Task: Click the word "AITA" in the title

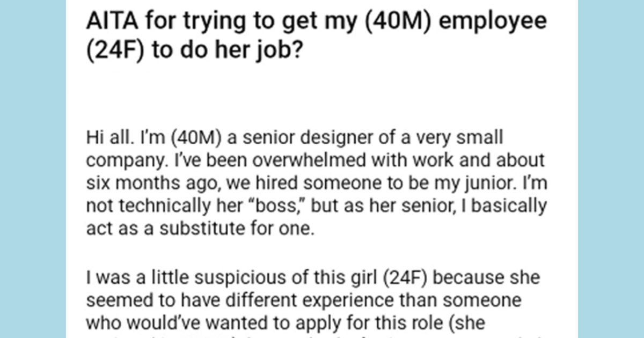Action: click(108, 22)
